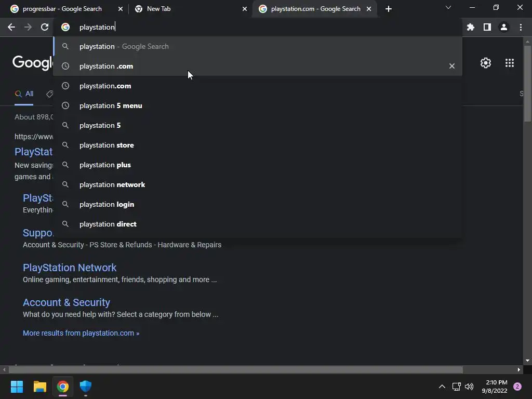Open the Account & Security result link
This screenshot has height=399, width=532.
pos(66,302)
